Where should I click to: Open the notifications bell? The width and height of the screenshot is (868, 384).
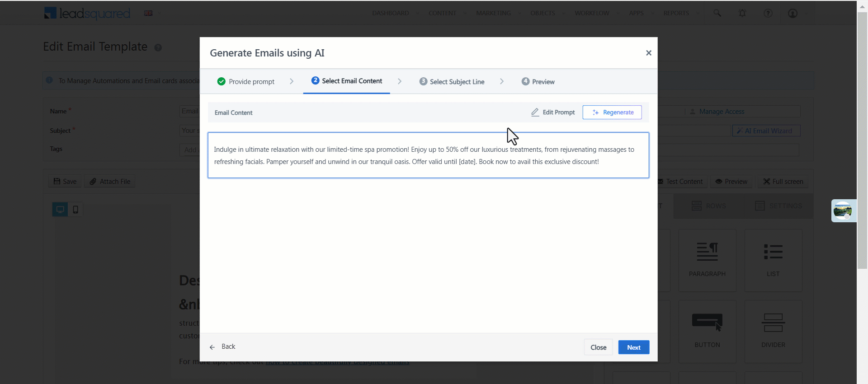pos(742,13)
